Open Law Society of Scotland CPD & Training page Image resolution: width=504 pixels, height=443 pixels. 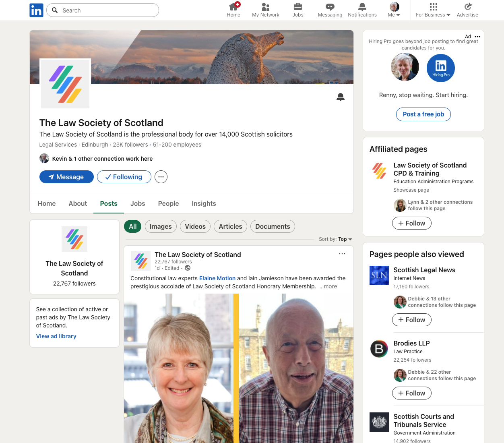(430, 169)
